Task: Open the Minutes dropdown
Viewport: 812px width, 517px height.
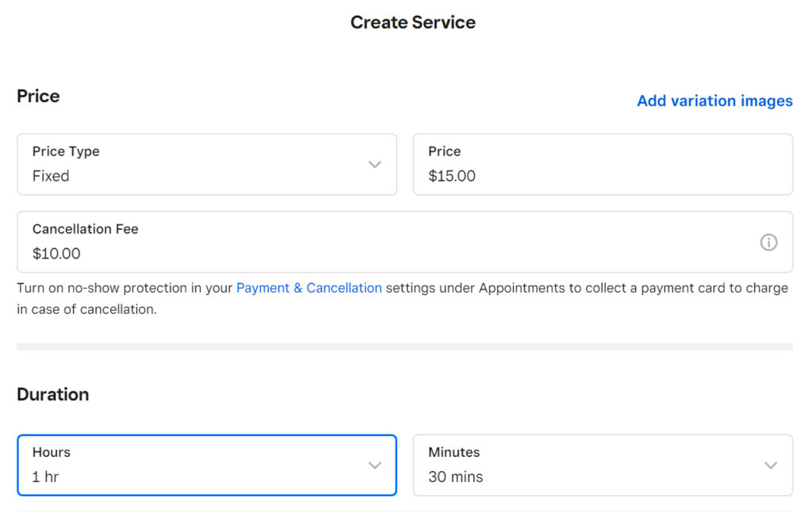Action: tap(603, 465)
